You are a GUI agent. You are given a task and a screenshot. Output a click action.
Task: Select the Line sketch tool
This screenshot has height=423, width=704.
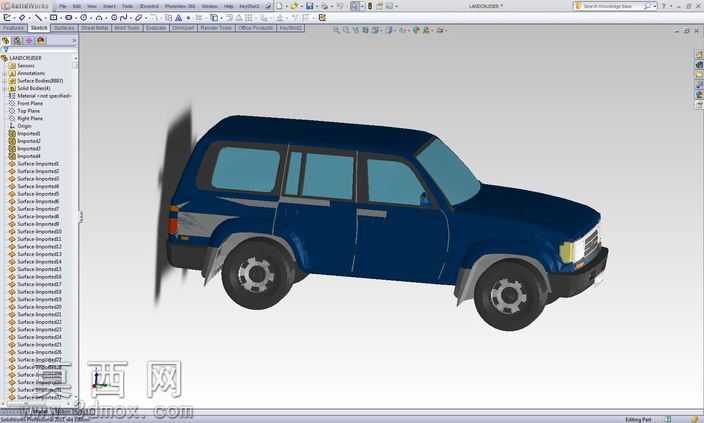38,18
